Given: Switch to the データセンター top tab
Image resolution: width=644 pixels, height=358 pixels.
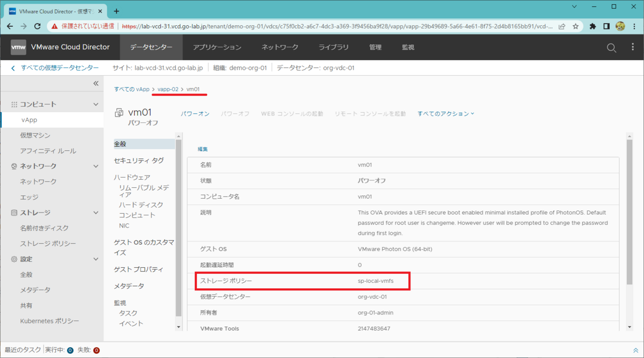Looking at the screenshot, I should [151, 47].
